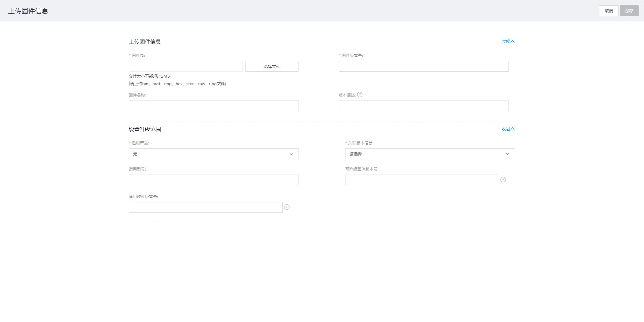Click the chevron arrow in 关联版本信息 field

507,154
